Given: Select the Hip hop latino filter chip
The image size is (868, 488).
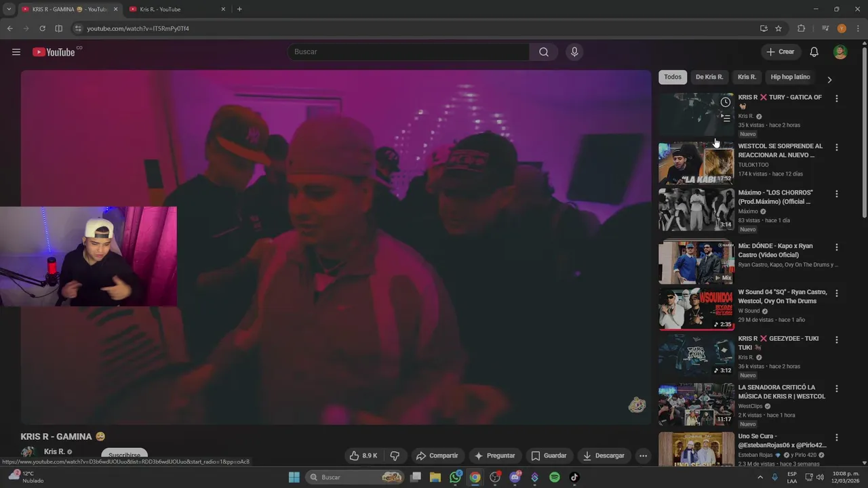Looking at the screenshot, I should [790, 77].
